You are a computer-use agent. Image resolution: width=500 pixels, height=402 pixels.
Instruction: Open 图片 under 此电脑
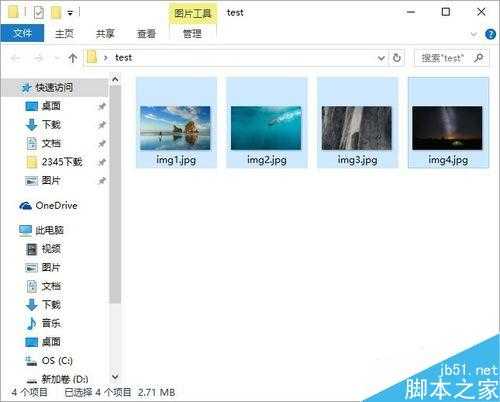click(x=43, y=268)
